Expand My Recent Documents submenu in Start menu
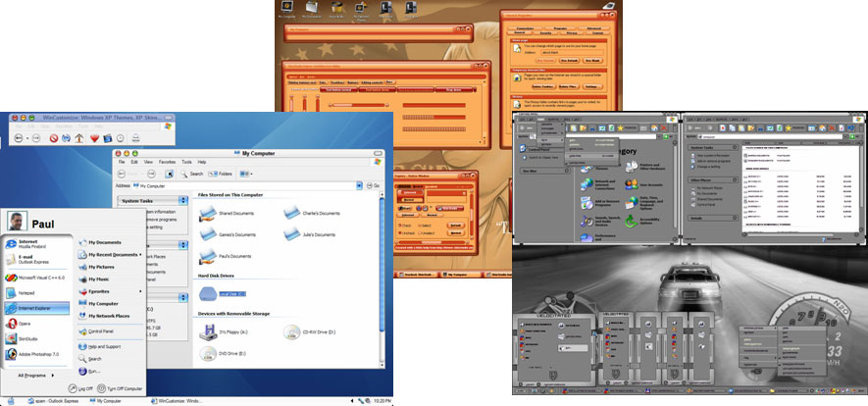The image size is (868, 406). tap(110, 254)
